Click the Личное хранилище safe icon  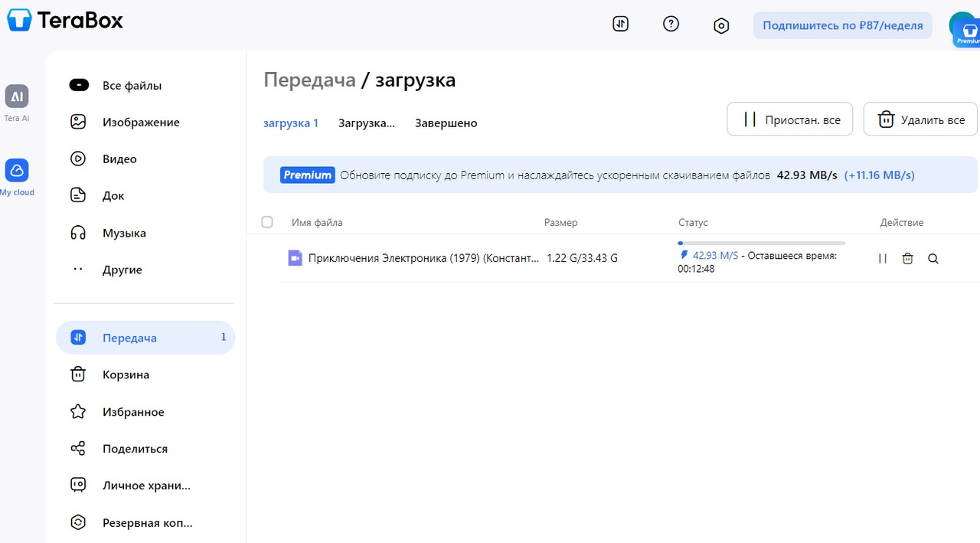pos(78,486)
